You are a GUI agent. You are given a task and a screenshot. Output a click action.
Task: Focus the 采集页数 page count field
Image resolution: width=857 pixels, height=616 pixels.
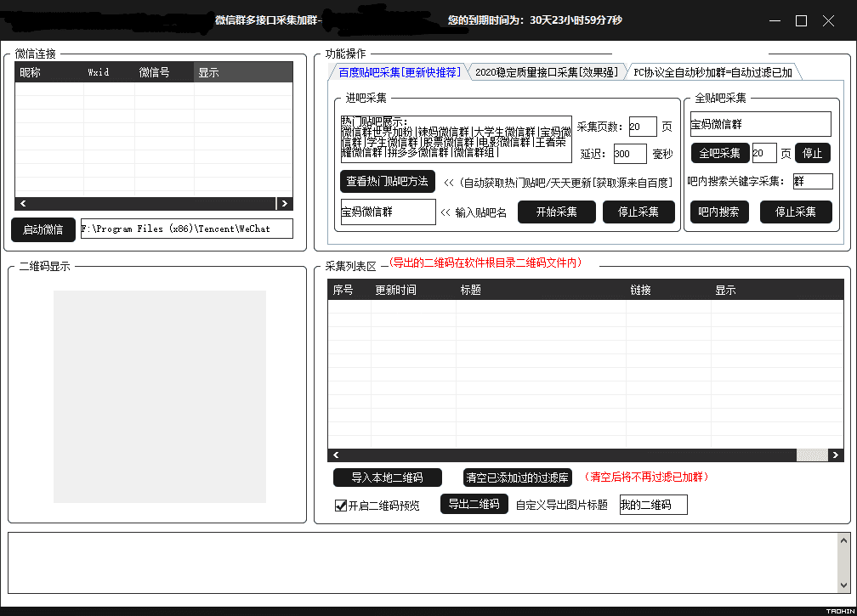pos(643,127)
